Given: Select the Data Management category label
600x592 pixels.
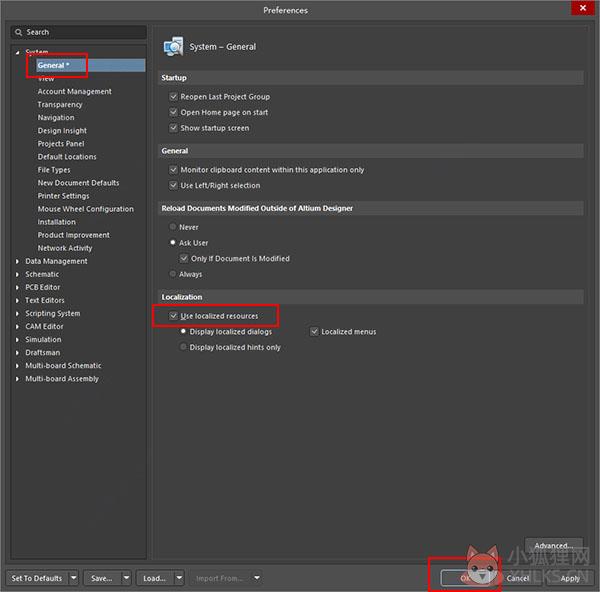Looking at the screenshot, I should (56, 261).
